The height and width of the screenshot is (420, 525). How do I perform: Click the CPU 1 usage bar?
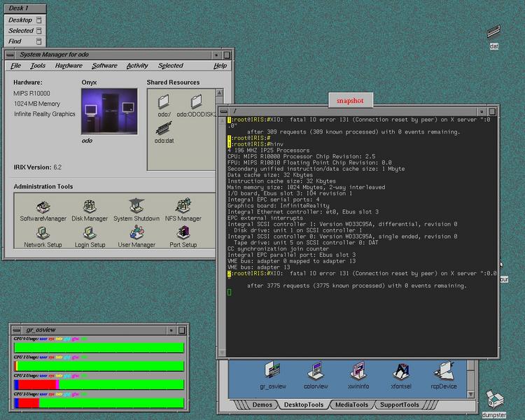pos(99,365)
